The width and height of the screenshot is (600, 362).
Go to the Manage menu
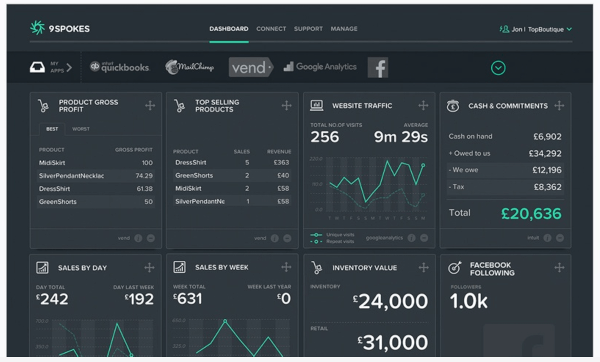click(x=344, y=29)
